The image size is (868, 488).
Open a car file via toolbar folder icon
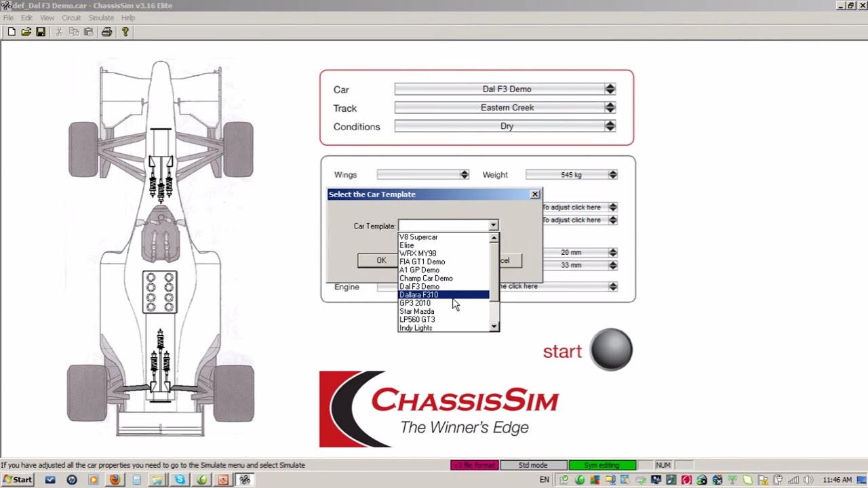(x=26, y=32)
